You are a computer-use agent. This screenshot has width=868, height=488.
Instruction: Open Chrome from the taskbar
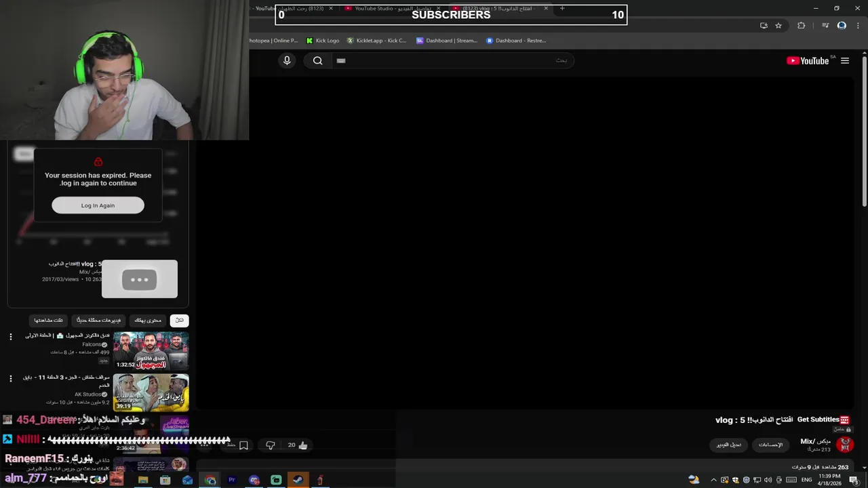pyautogui.click(x=210, y=480)
